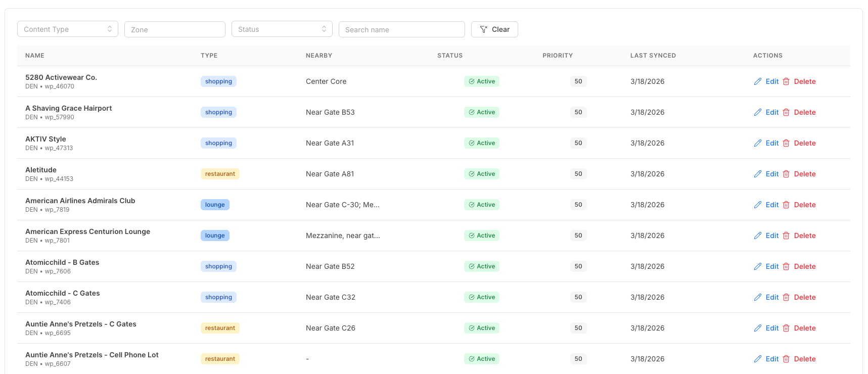Click pencil icon in 5280 Activewear Co. row
Image resolution: width=868 pixels, height=374 pixels.
coord(757,81)
